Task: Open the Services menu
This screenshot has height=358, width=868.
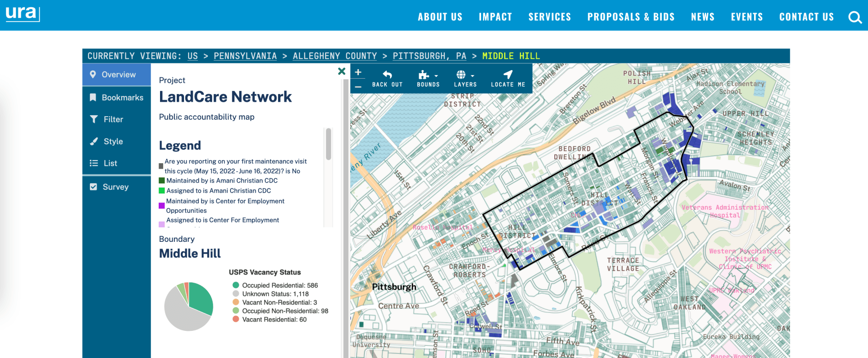Action: 549,17
